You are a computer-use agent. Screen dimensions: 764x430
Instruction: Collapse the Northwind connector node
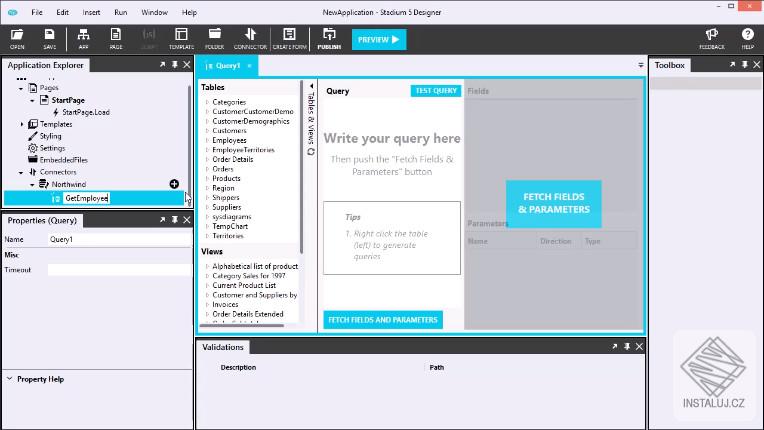[x=33, y=185]
